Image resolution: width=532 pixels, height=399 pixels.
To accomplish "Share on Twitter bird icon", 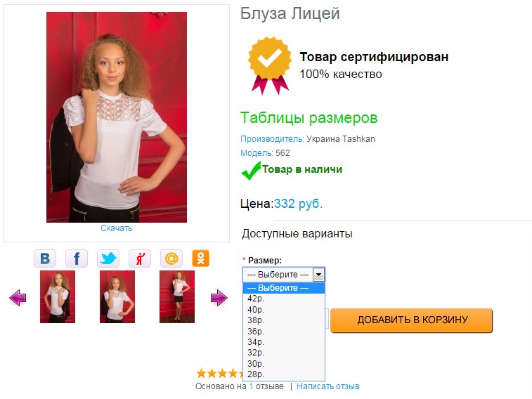I will (x=108, y=259).
